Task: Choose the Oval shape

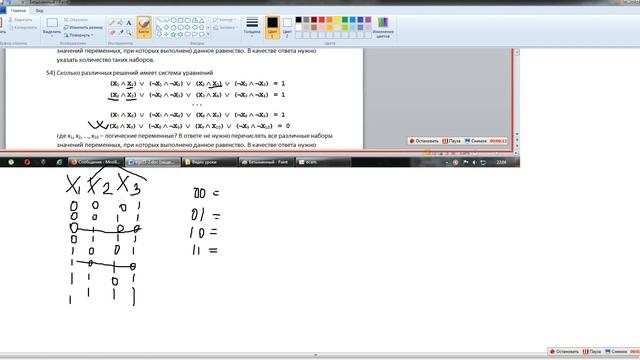Action: click(x=173, y=20)
